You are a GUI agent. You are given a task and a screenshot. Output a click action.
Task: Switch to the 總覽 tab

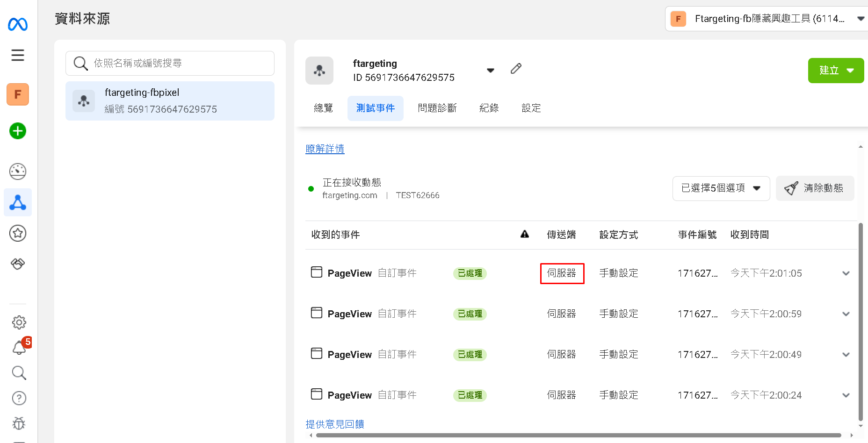(x=324, y=108)
